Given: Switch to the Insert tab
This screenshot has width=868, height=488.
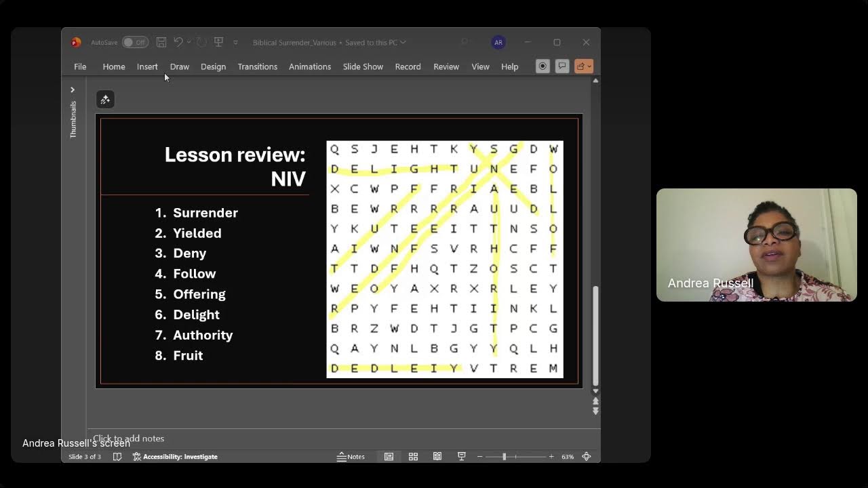Looking at the screenshot, I should tap(147, 66).
